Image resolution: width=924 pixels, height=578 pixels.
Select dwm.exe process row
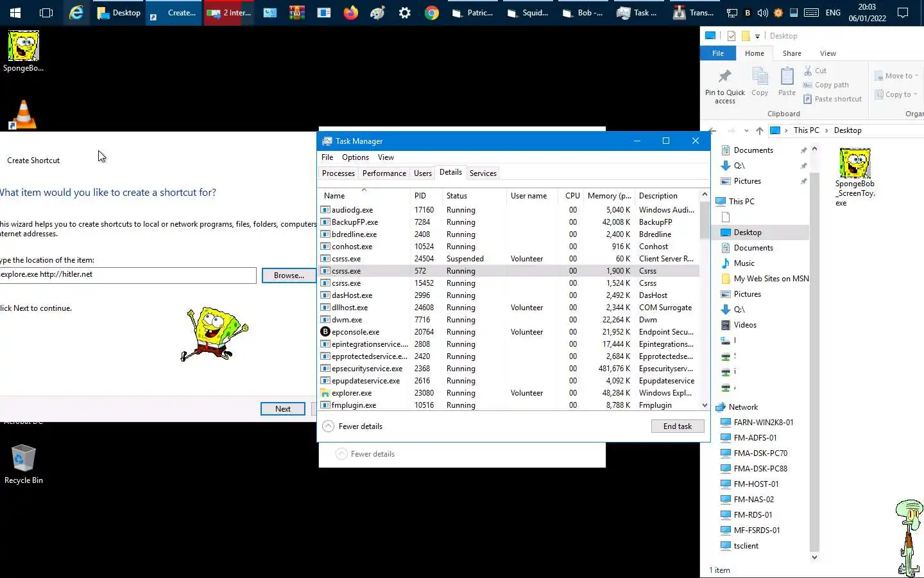tap(508, 320)
